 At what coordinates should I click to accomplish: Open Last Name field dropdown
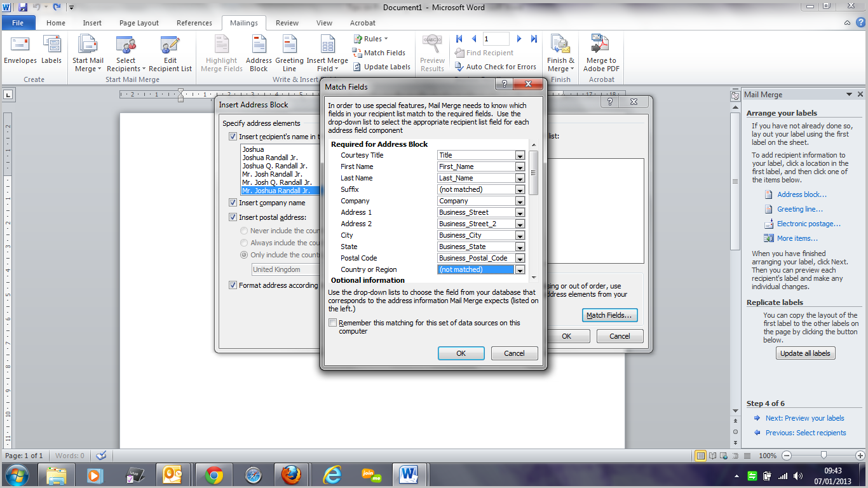[x=520, y=178]
